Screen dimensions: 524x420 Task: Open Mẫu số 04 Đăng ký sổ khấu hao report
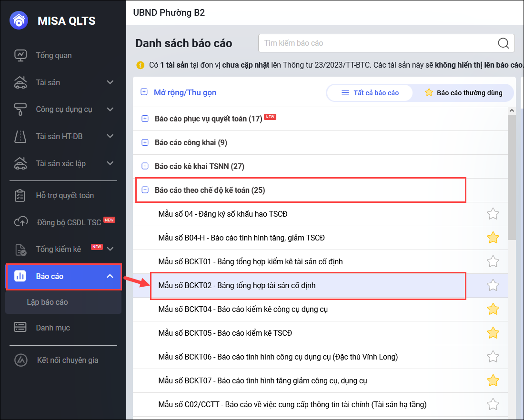[x=320, y=214]
